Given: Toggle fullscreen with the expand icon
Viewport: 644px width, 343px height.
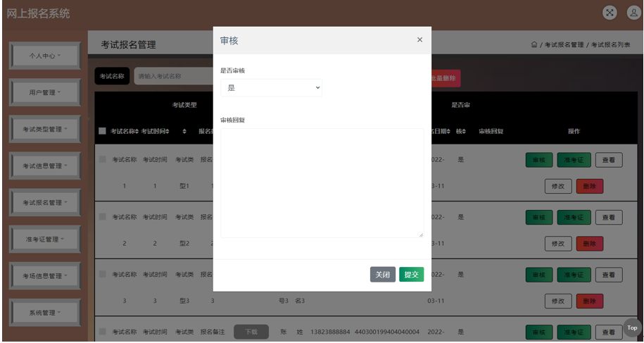Looking at the screenshot, I should (610, 12).
